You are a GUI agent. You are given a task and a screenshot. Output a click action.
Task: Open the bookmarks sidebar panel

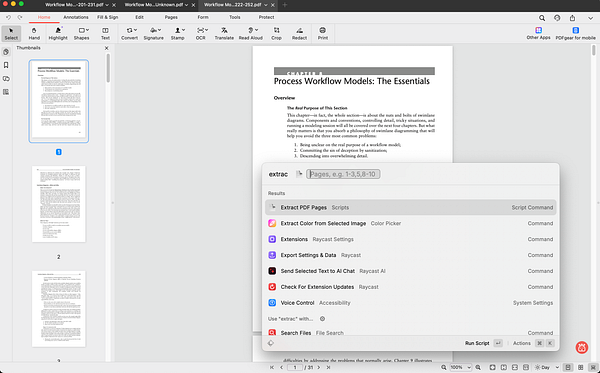pyautogui.click(x=6, y=65)
